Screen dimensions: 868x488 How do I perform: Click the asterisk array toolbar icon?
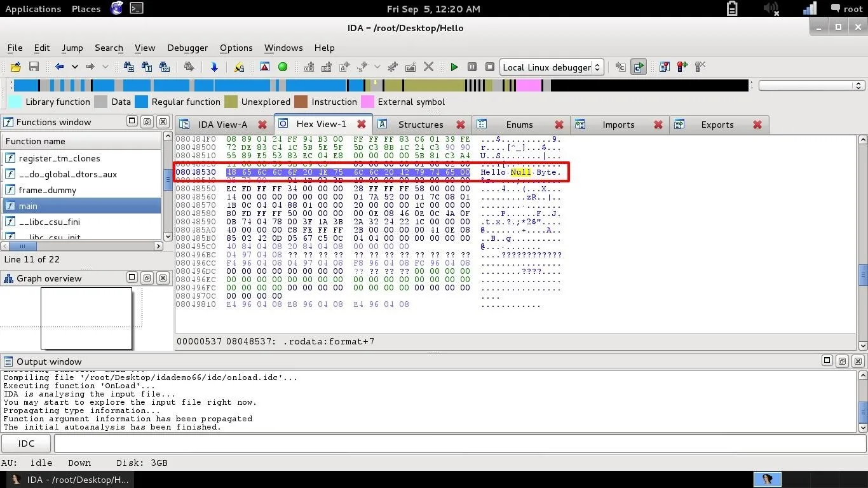pyautogui.click(x=393, y=67)
